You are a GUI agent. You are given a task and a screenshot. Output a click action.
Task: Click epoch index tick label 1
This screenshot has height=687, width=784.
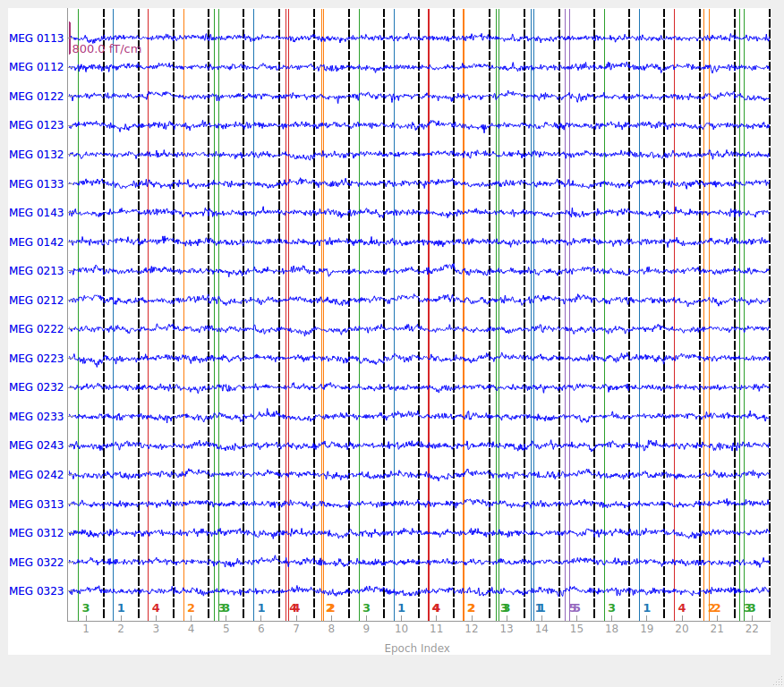86,629
